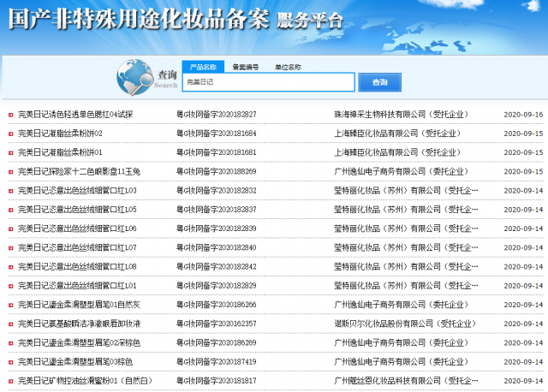548x392 pixels.
Task: Open 鎏金柔滑塑型眉笔01自然灰 product link
Action: [x=80, y=305]
